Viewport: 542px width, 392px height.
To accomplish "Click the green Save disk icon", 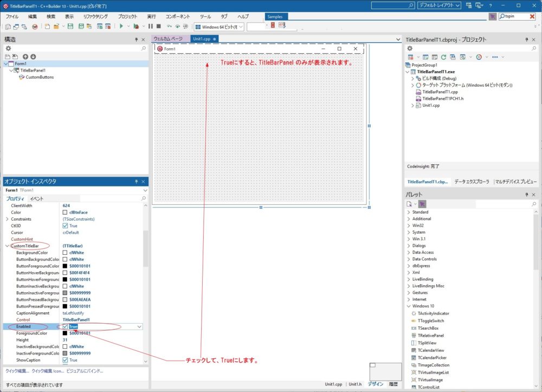I will (x=70, y=26).
